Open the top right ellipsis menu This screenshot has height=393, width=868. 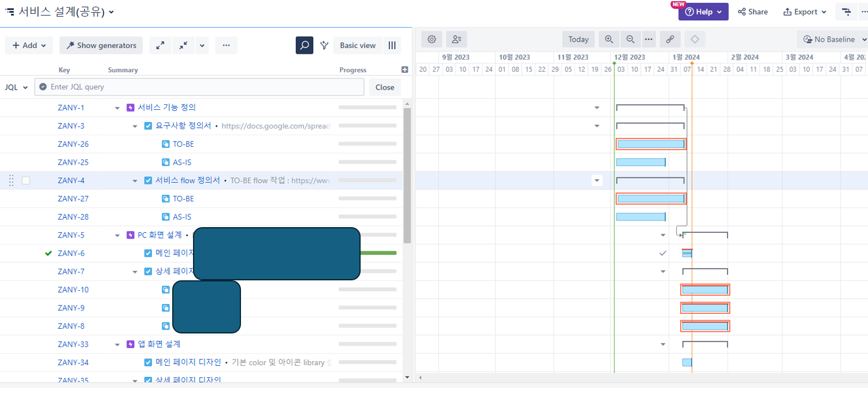click(865, 12)
